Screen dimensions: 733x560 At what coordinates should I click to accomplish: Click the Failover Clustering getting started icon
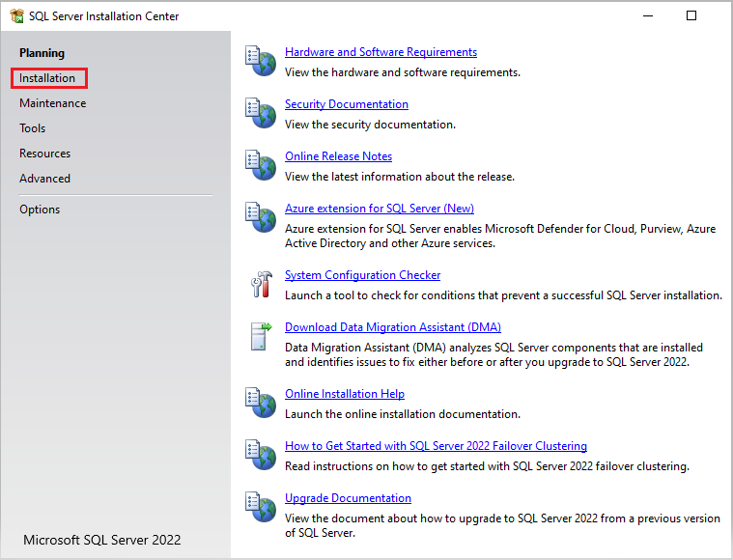click(x=261, y=455)
